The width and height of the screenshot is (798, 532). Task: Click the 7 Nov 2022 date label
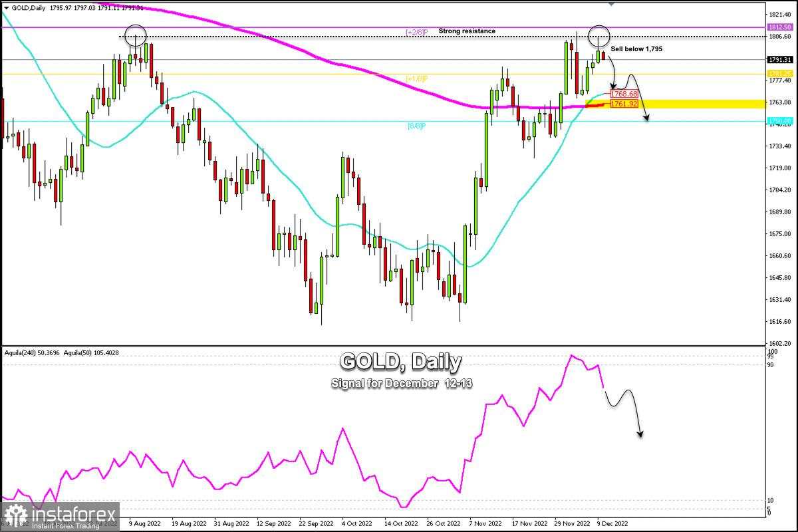point(484,525)
